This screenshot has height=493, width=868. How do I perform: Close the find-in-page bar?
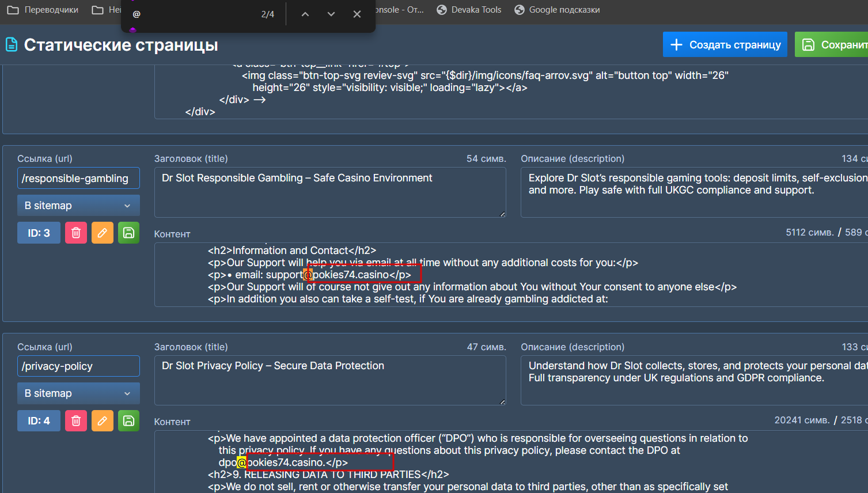pos(357,14)
